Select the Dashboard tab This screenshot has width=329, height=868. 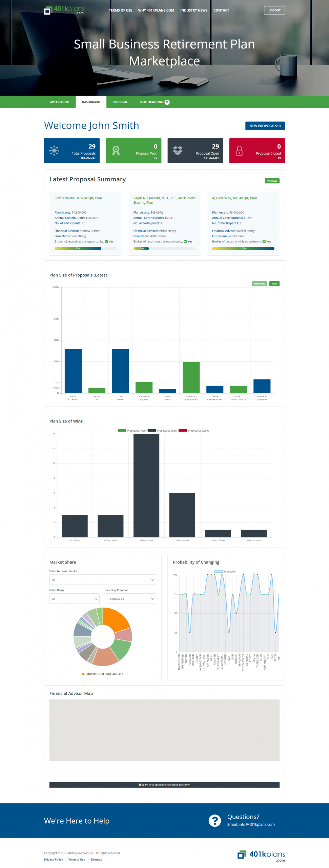91,102
